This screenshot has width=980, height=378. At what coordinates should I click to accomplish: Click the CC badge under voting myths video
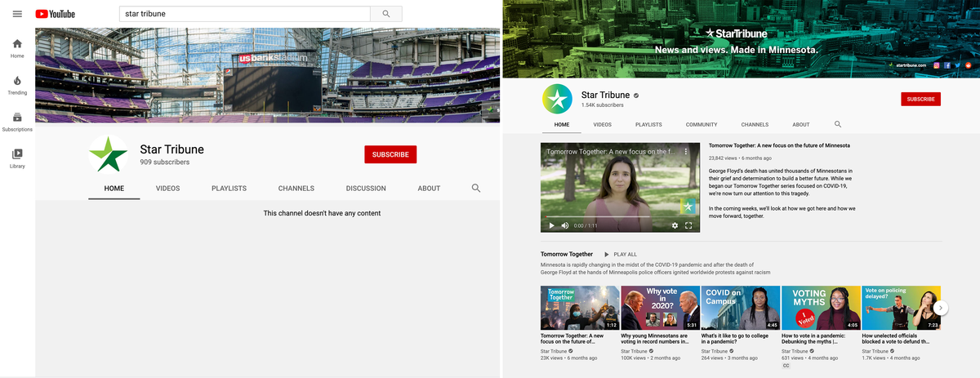(x=786, y=366)
